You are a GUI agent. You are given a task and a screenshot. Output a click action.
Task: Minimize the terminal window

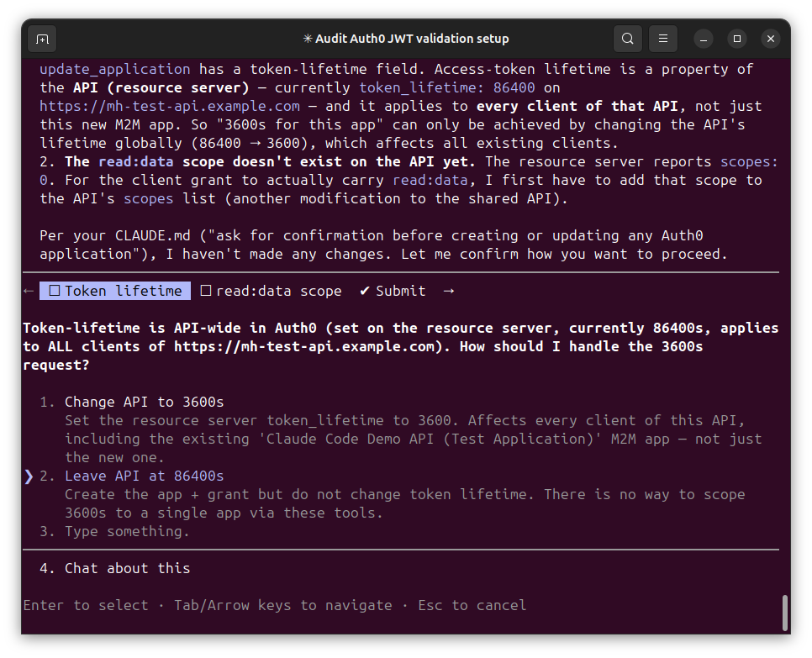coord(704,39)
